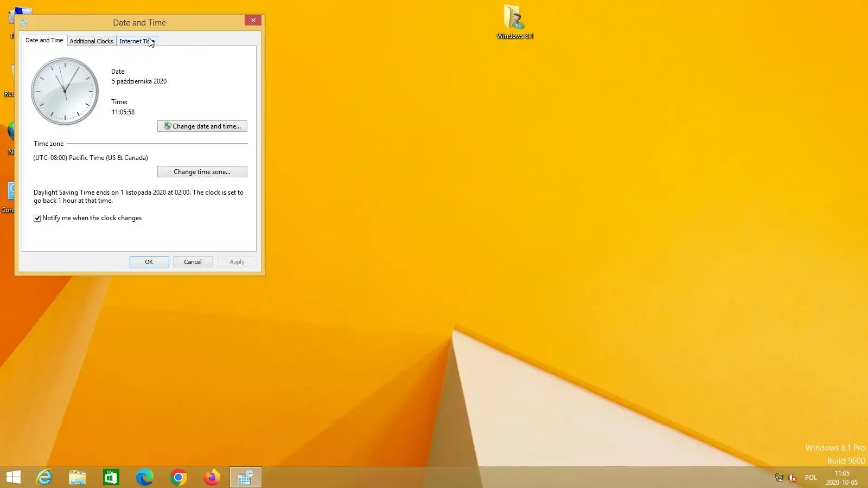Toggle Notify me when the clock changes
Viewport: 868px width, 488px height.
[37, 218]
